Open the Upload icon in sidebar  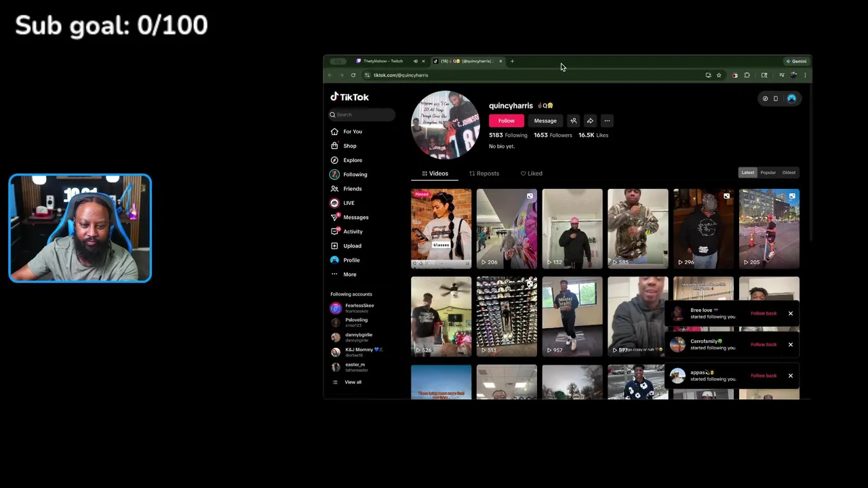point(334,245)
